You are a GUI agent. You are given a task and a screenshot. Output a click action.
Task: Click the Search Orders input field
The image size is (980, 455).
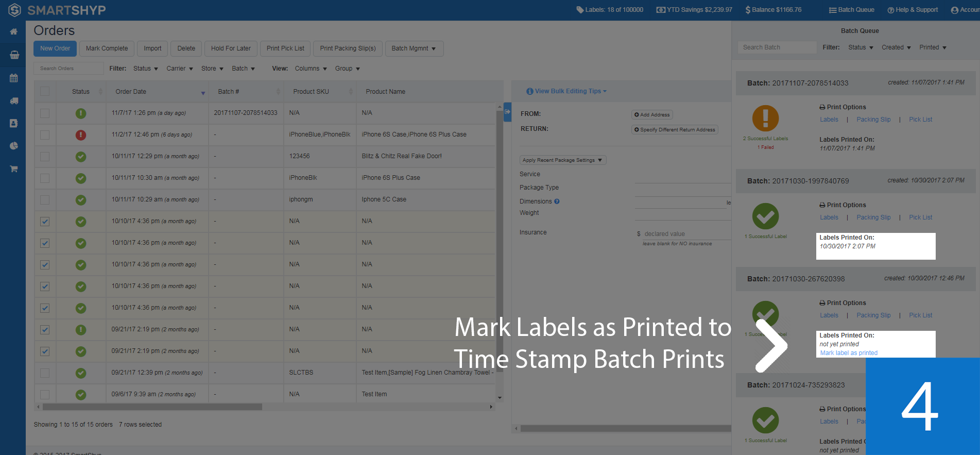(68, 69)
